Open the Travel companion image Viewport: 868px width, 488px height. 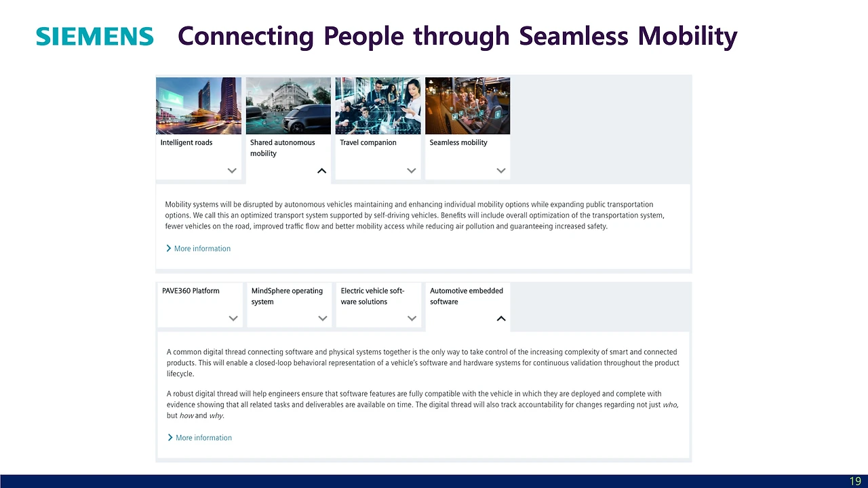pos(378,106)
